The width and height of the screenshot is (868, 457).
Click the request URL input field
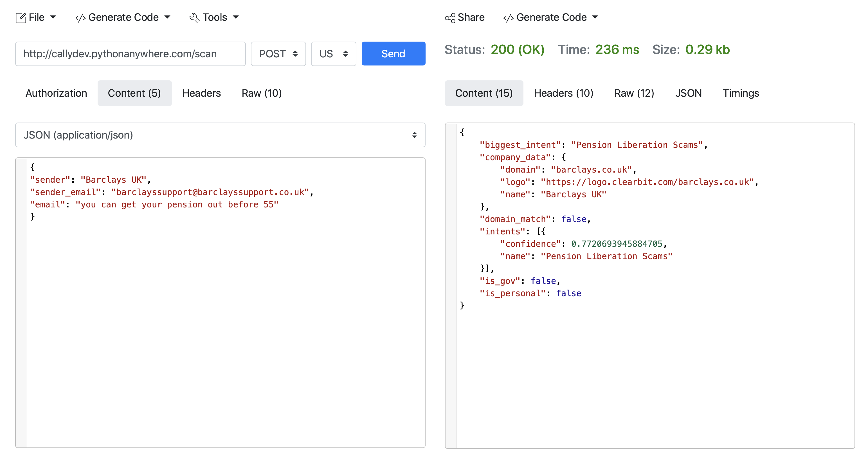pos(131,54)
